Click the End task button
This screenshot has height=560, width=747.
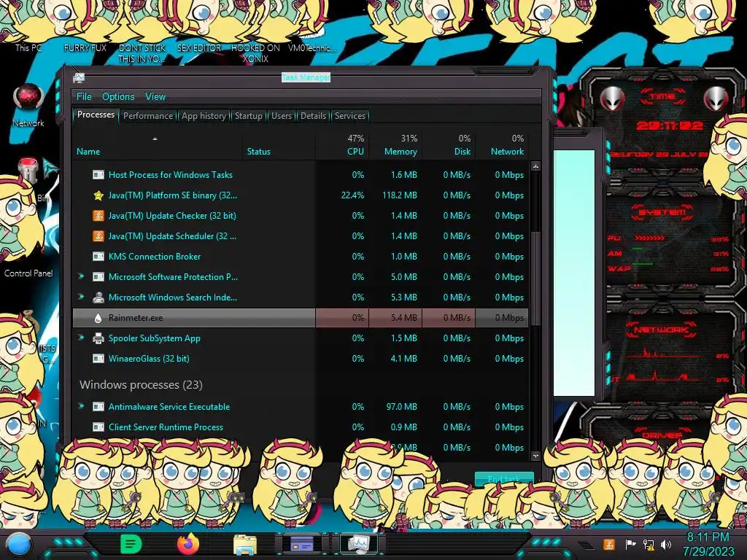(x=504, y=478)
